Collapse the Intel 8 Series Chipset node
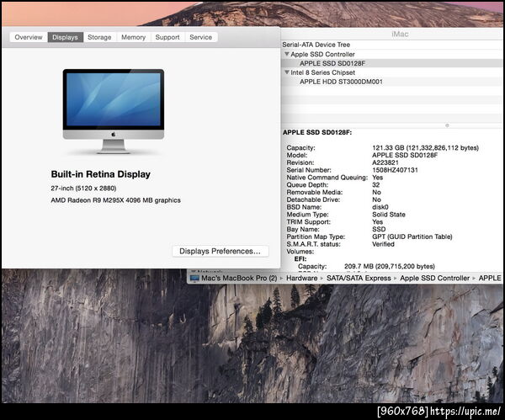 coord(287,72)
